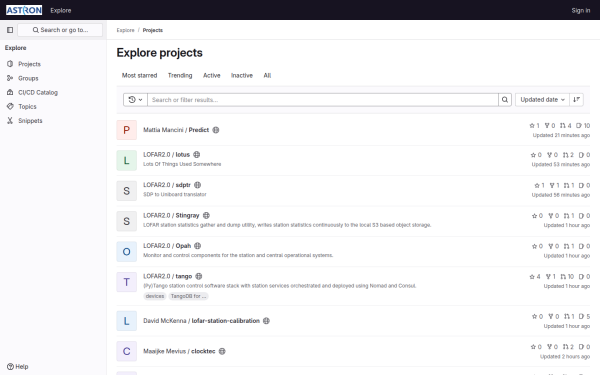600x375 pixels.
Task: Click merge requests count of lotus project
Action: click(x=568, y=155)
